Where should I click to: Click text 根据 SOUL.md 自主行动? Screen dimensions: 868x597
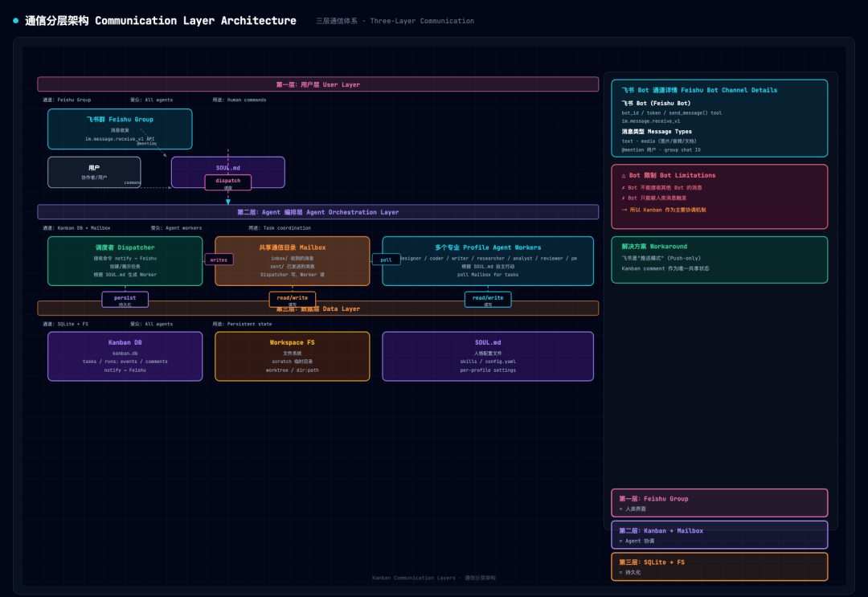click(488, 267)
